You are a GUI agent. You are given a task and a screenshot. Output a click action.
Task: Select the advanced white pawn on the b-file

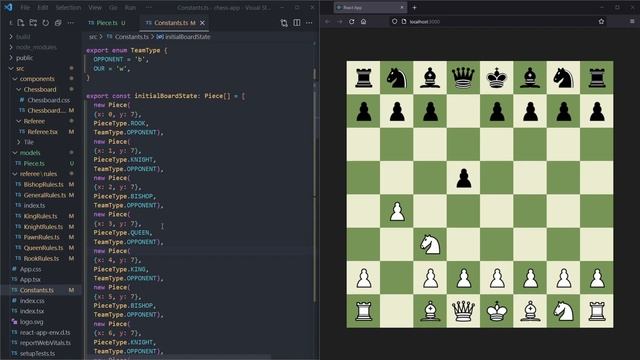point(397,211)
